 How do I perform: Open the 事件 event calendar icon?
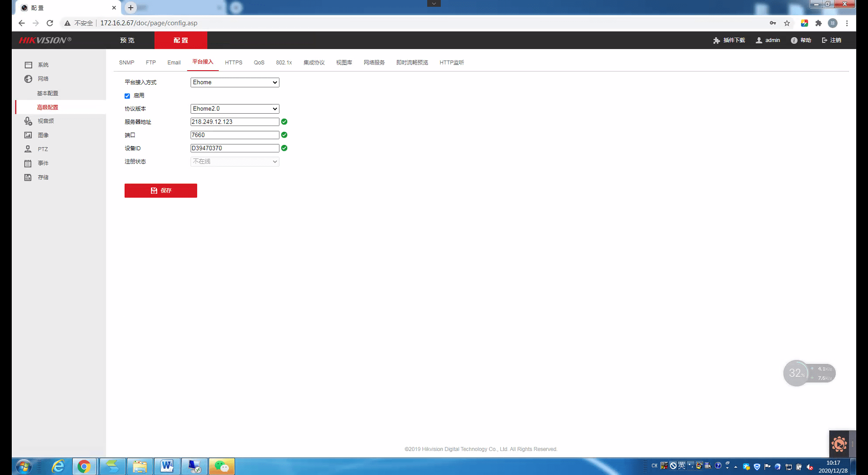(28, 163)
